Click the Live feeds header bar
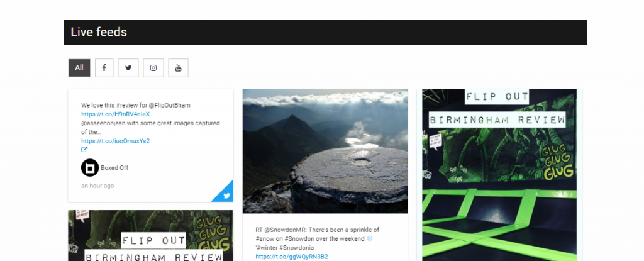The width and height of the screenshot is (644, 261). pyautogui.click(x=325, y=33)
